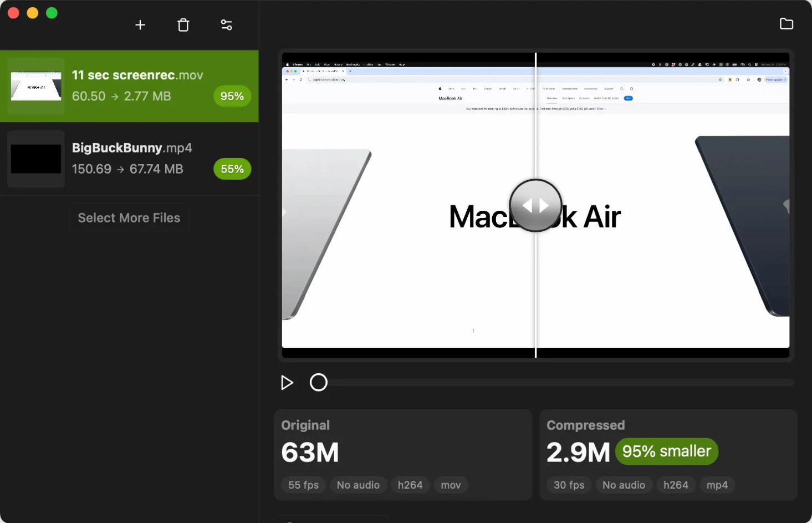Click the No audio tag under Compressed
812x523 pixels.
(x=624, y=485)
